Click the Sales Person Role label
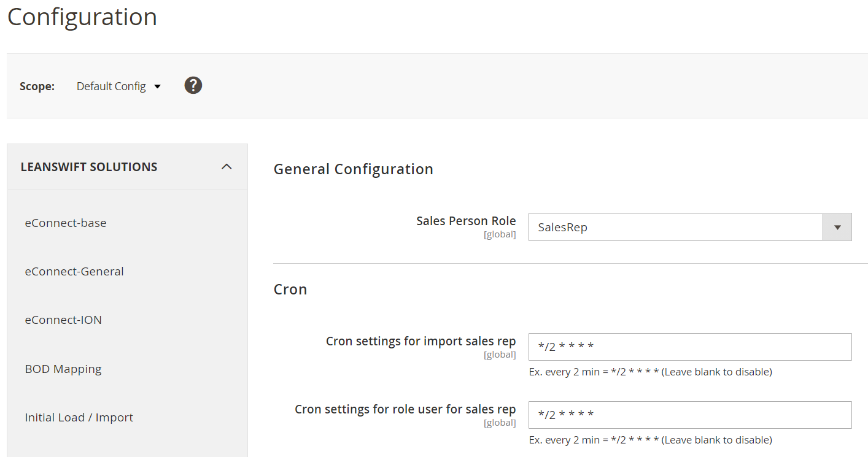Image resolution: width=868 pixels, height=457 pixels. pos(465,221)
